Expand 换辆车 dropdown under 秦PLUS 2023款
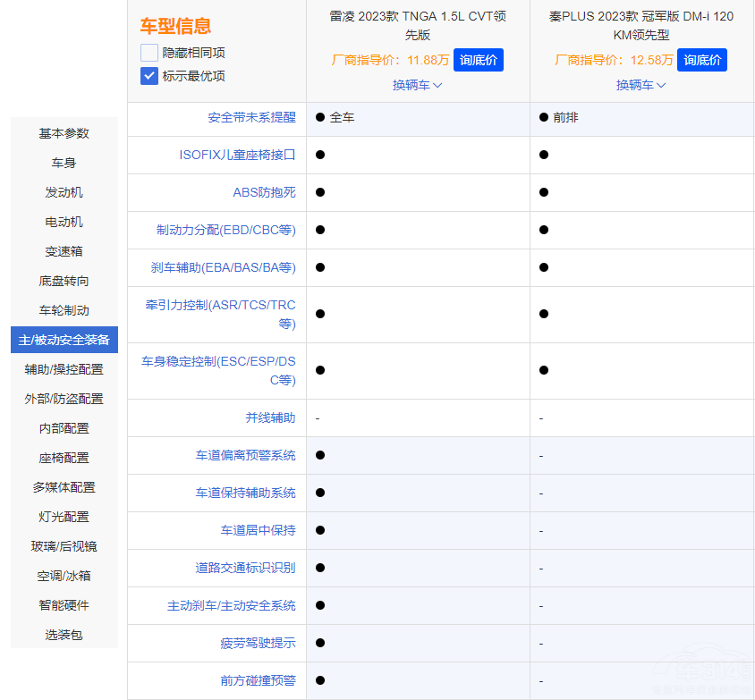 pyautogui.click(x=641, y=85)
